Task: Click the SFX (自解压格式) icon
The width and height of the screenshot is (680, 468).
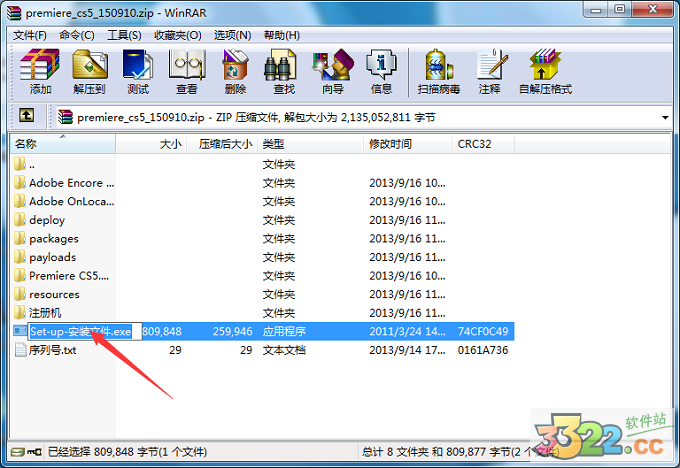Action: (x=545, y=65)
